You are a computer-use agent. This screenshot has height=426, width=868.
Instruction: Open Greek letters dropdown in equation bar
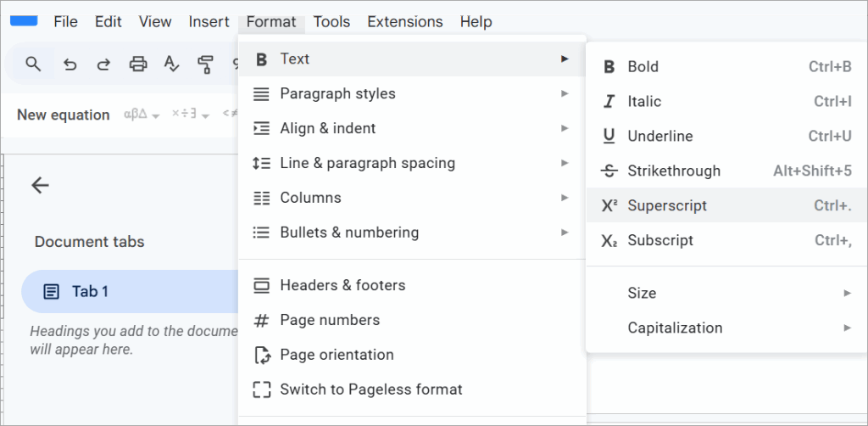(142, 115)
